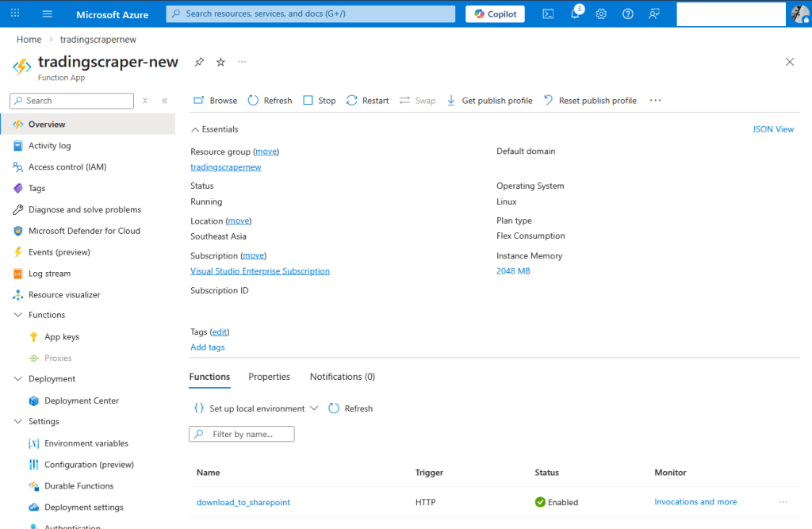The height and width of the screenshot is (529, 812).
Task: Click Refresh in the top command bar
Action: click(270, 101)
